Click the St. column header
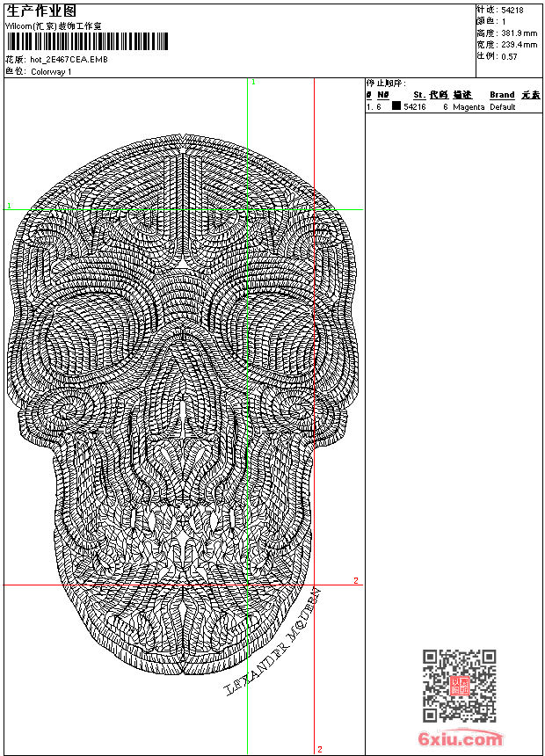 point(419,95)
